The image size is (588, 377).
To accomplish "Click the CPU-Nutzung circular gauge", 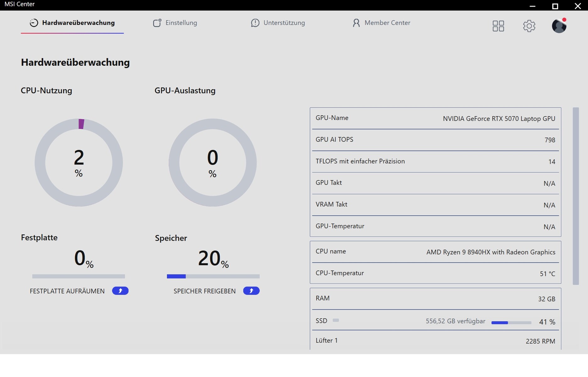I will click(79, 162).
